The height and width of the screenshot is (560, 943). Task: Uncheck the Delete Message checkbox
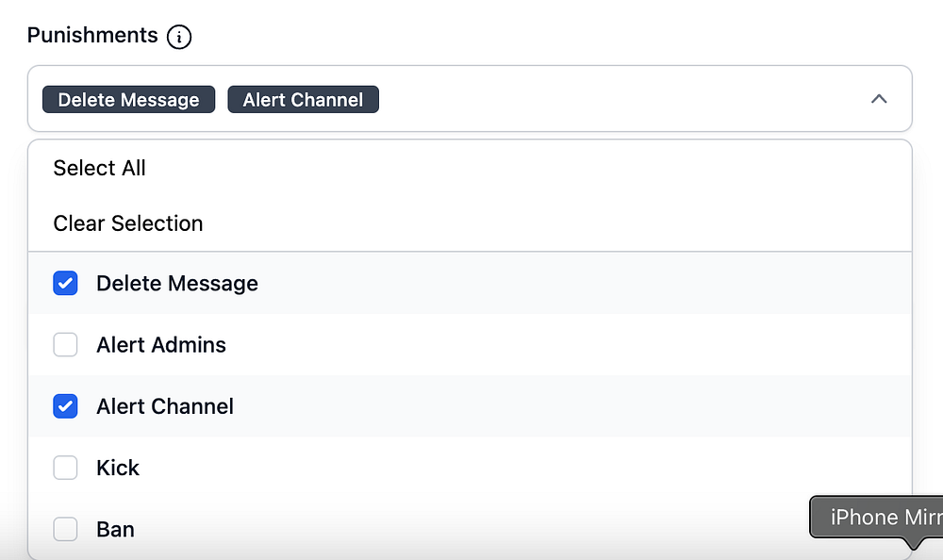pos(65,284)
